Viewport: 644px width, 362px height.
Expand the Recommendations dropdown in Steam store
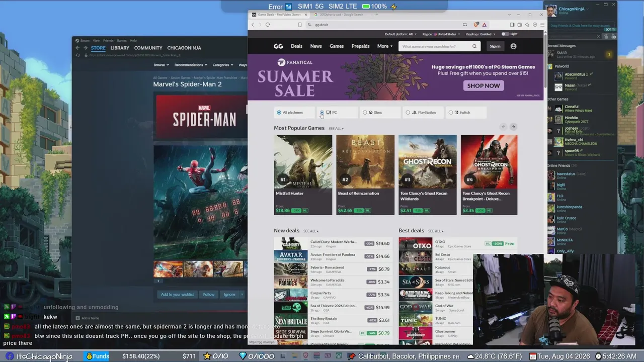(x=191, y=65)
